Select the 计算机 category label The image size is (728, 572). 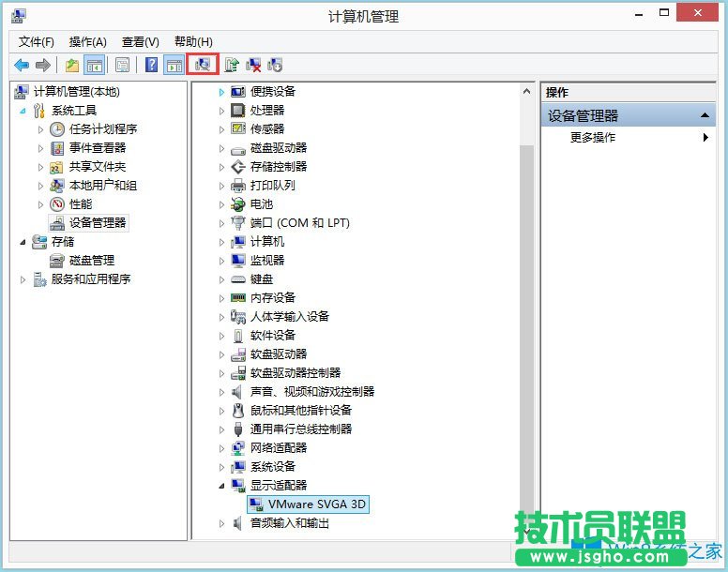point(267,242)
